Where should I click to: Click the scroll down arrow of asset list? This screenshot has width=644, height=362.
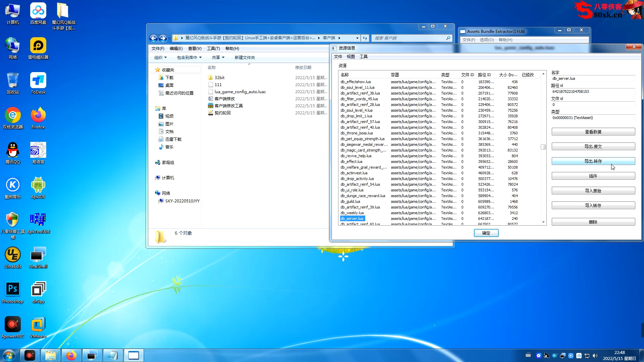(543, 222)
